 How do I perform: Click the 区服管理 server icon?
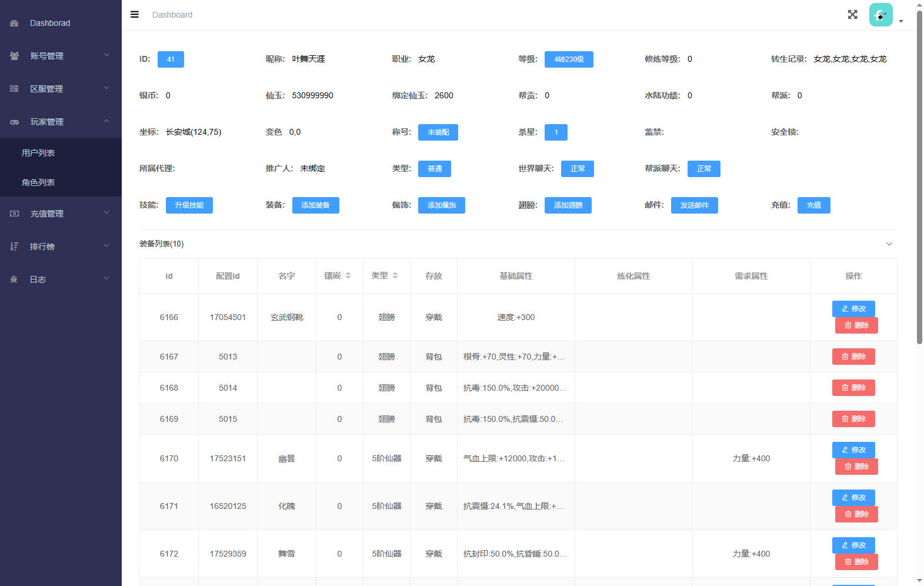[14, 89]
